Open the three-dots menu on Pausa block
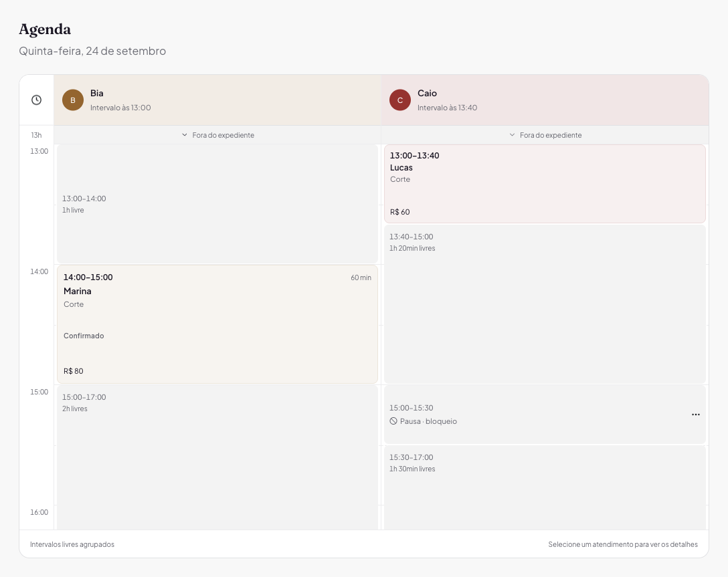Screen dimensions: 728x577 [x=695, y=415]
